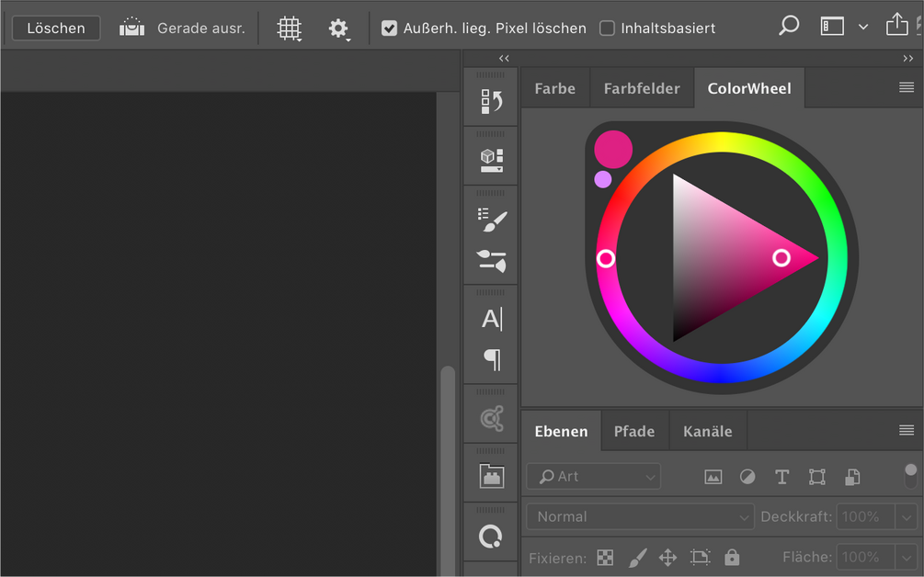Open the crop overlay grid options
This screenshot has height=577, width=924.
(x=290, y=28)
